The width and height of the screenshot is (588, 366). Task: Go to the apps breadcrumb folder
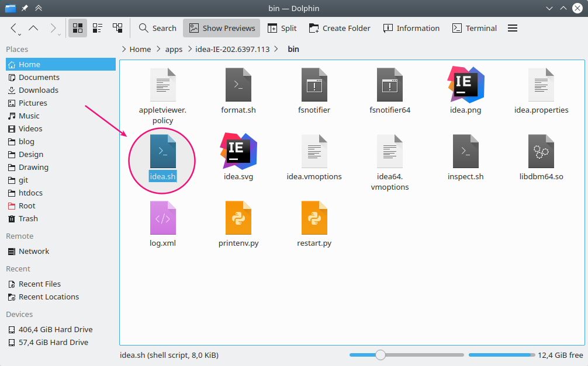(x=174, y=49)
